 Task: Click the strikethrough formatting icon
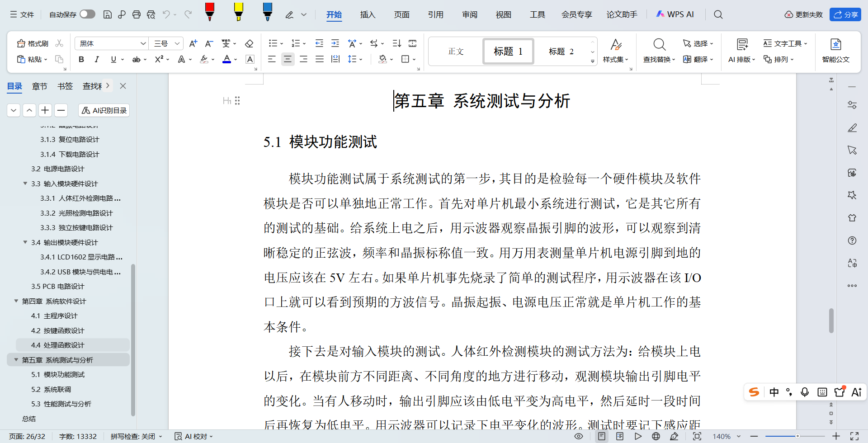[136, 59]
